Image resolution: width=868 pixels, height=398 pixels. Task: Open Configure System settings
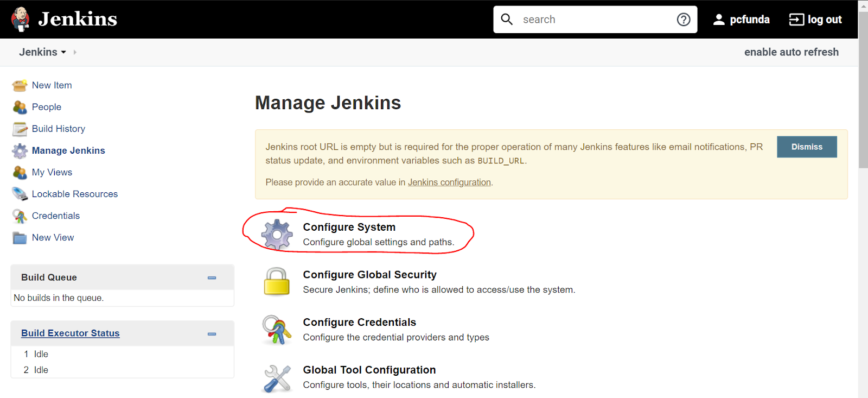tap(349, 227)
